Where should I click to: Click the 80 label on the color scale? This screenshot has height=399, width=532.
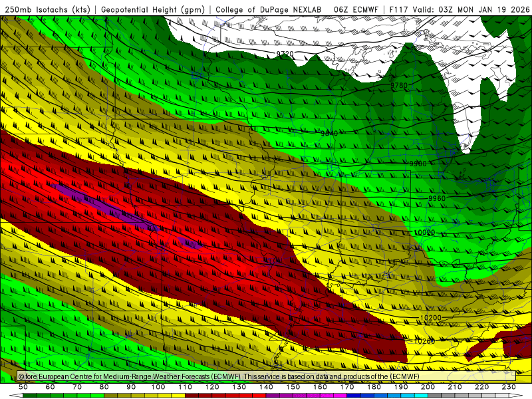click(x=104, y=387)
